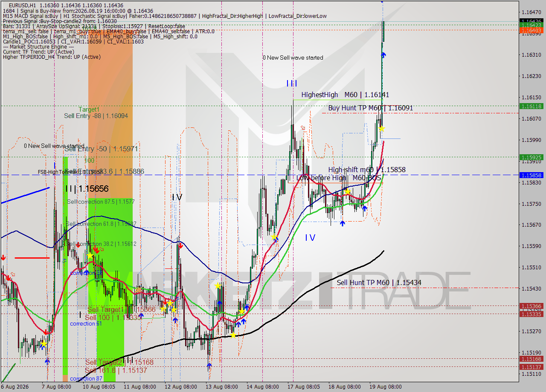This screenshot has height=392, width=546.
Task: Click the '14 Aug 08:00' time label
Action: point(263,387)
